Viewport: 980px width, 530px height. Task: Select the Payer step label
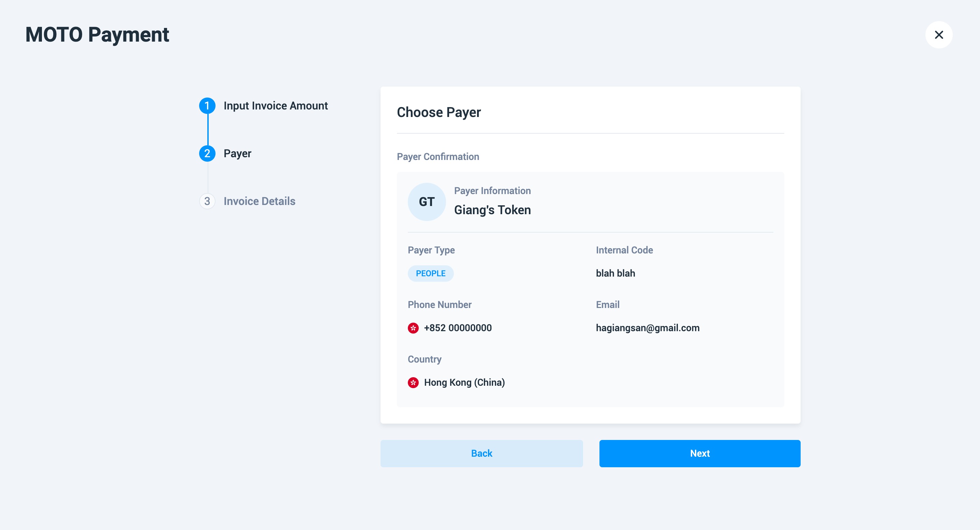[x=237, y=153]
